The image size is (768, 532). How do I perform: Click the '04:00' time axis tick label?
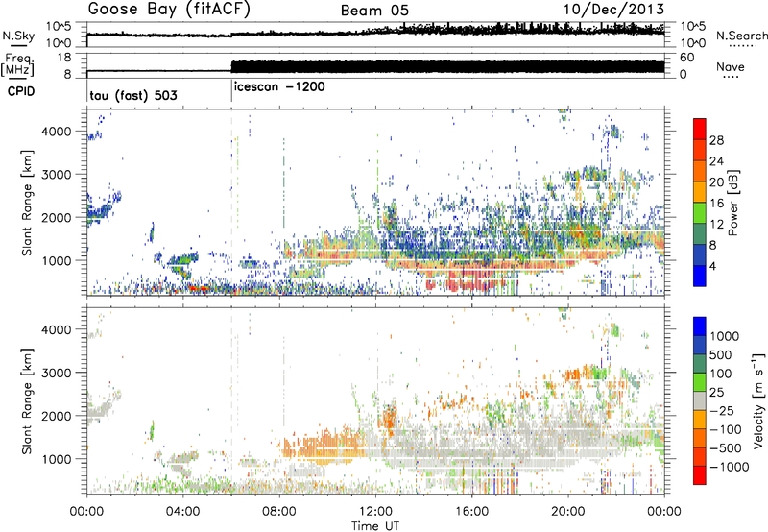point(182,512)
